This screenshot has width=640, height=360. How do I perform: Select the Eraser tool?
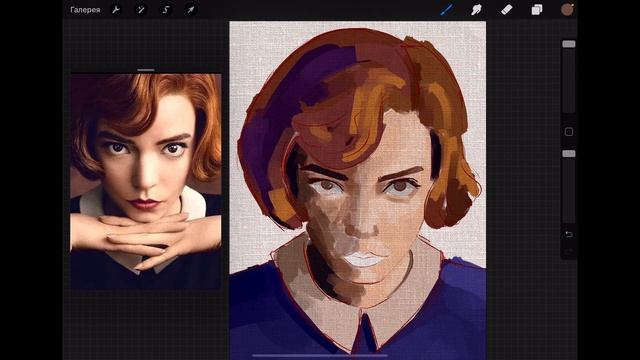click(507, 9)
